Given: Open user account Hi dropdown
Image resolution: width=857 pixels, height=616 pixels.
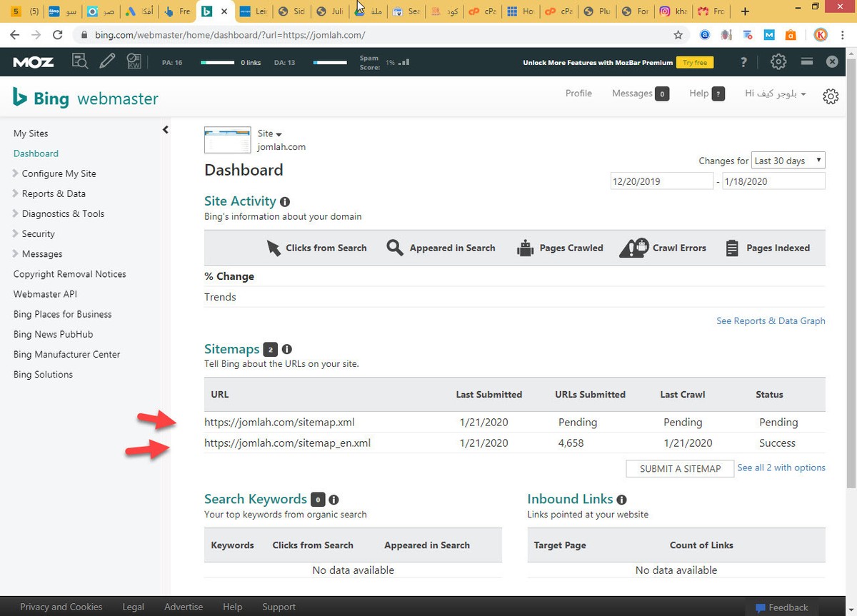Looking at the screenshot, I should pyautogui.click(x=776, y=94).
